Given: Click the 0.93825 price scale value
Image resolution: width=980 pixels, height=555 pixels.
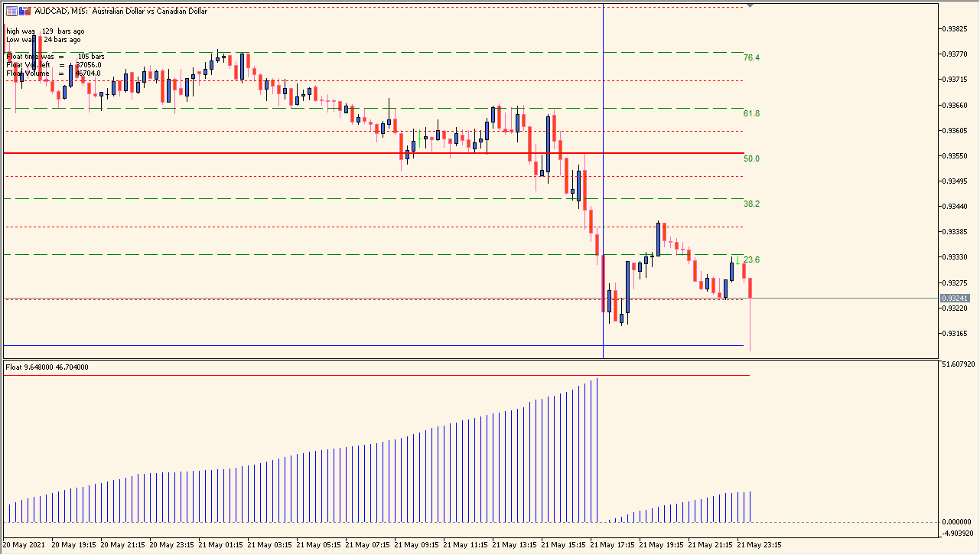Looking at the screenshot, I should click(x=956, y=29).
